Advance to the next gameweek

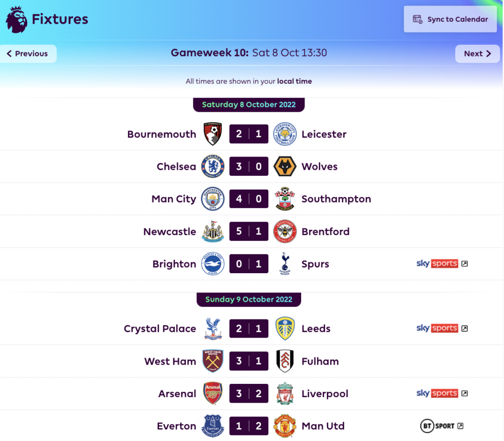(477, 53)
